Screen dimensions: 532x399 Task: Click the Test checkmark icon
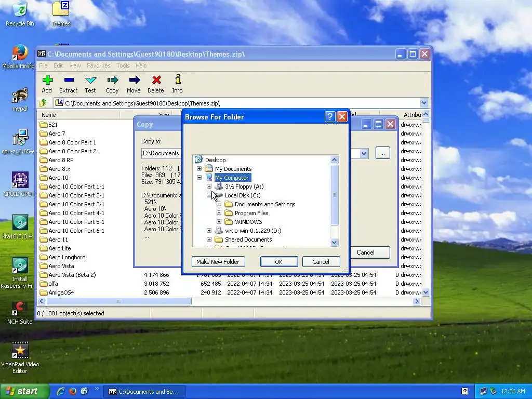[90, 81]
